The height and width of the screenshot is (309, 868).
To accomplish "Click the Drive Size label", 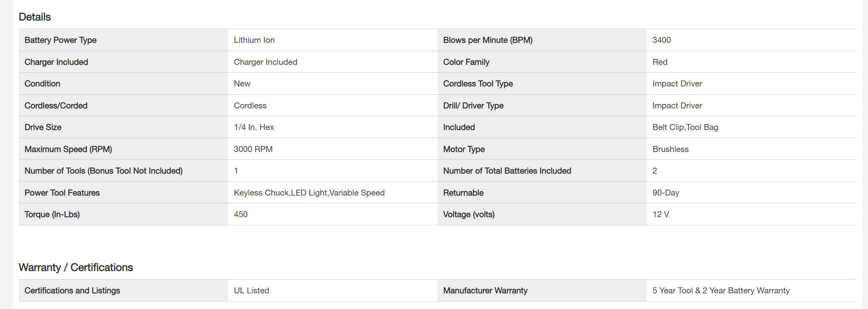I will pyautogui.click(x=43, y=127).
